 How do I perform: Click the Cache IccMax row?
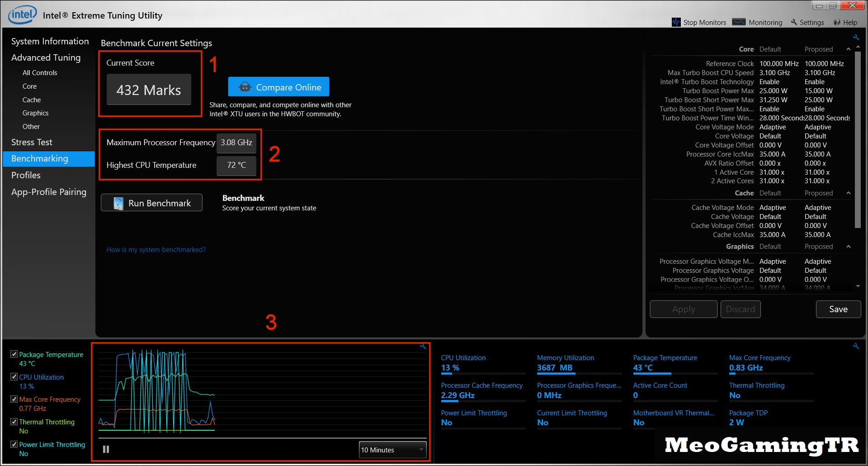coord(750,235)
